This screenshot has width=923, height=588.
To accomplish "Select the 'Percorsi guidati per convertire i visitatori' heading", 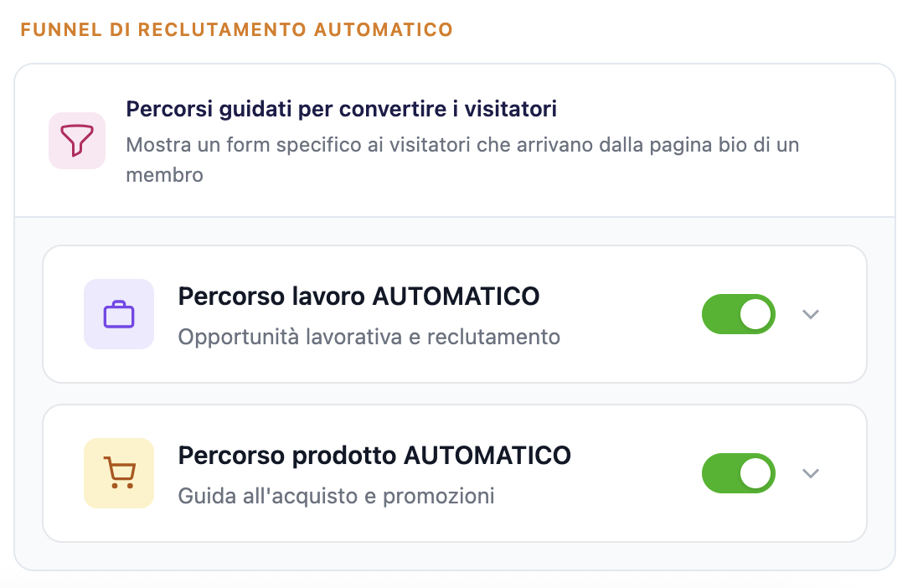I will pos(340,109).
